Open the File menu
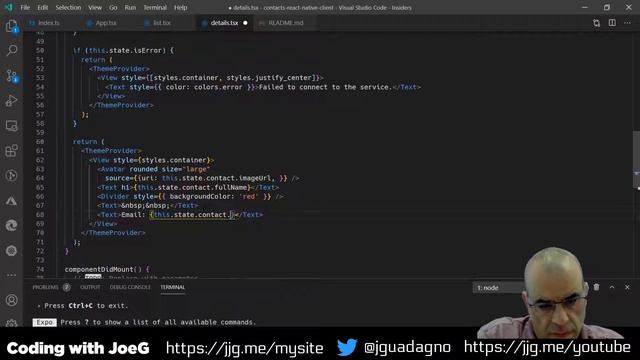Viewport: 640px width, 360px height. (25, 8)
